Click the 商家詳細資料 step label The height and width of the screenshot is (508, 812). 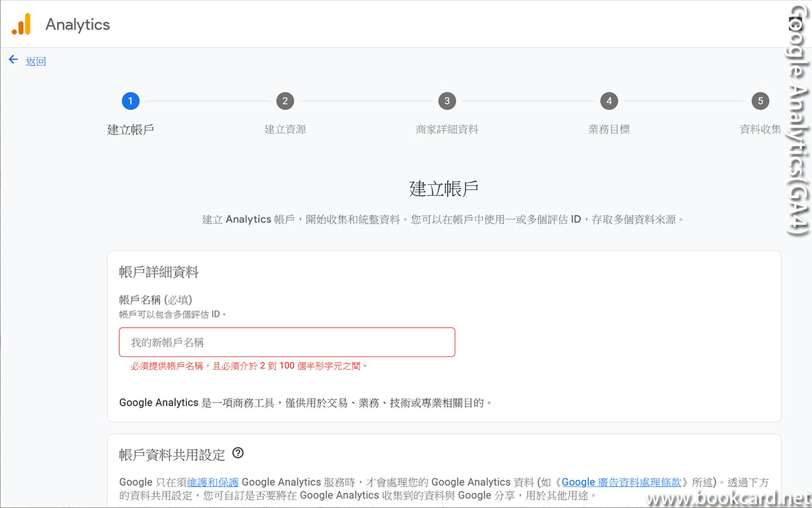(x=447, y=129)
